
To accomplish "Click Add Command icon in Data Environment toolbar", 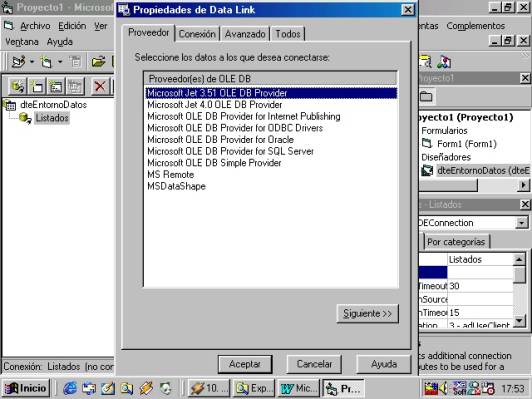I will [37, 87].
